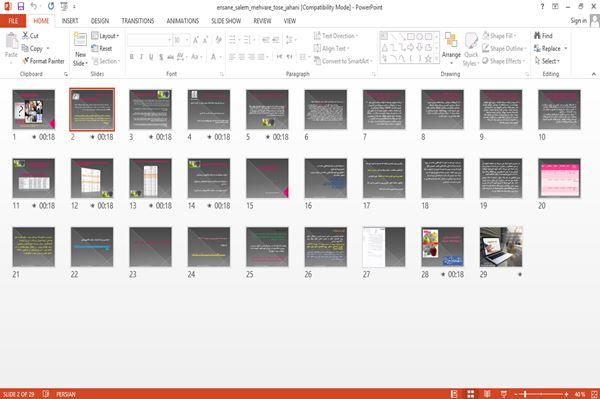Open the Layout dropdown
This screenshot has width=600, height=399.
[105, 36]
